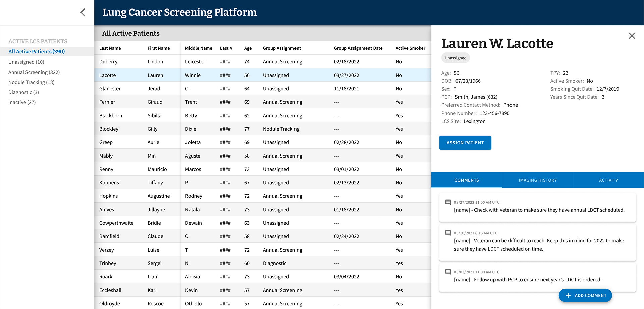Screen dimensions: 644x309
Task: Click the first name Augustine
Action: tap(159, 196)
